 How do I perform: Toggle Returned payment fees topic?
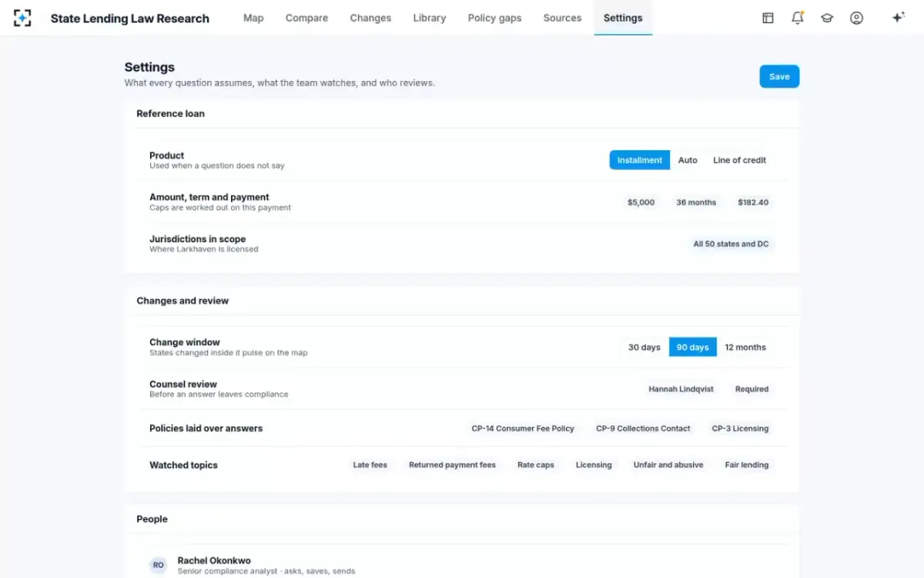pyautogui.click(x=452, y=465)
